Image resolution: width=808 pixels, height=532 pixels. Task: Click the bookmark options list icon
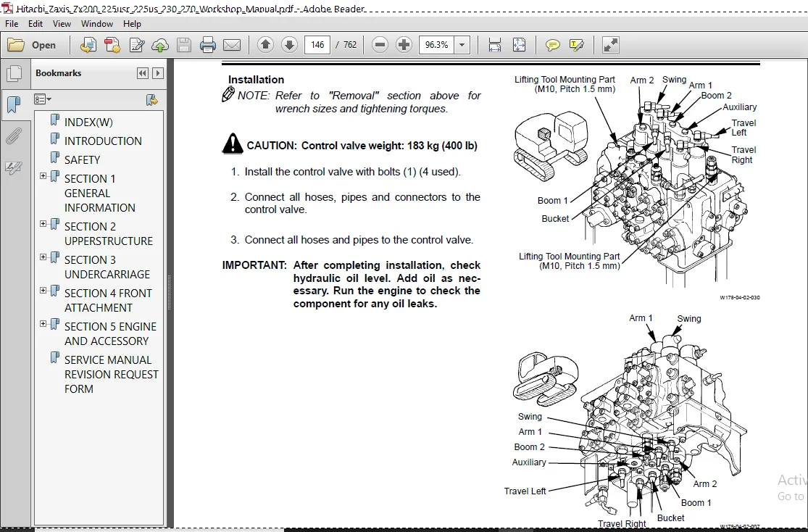pyautogui.click(x=42, y=99)
